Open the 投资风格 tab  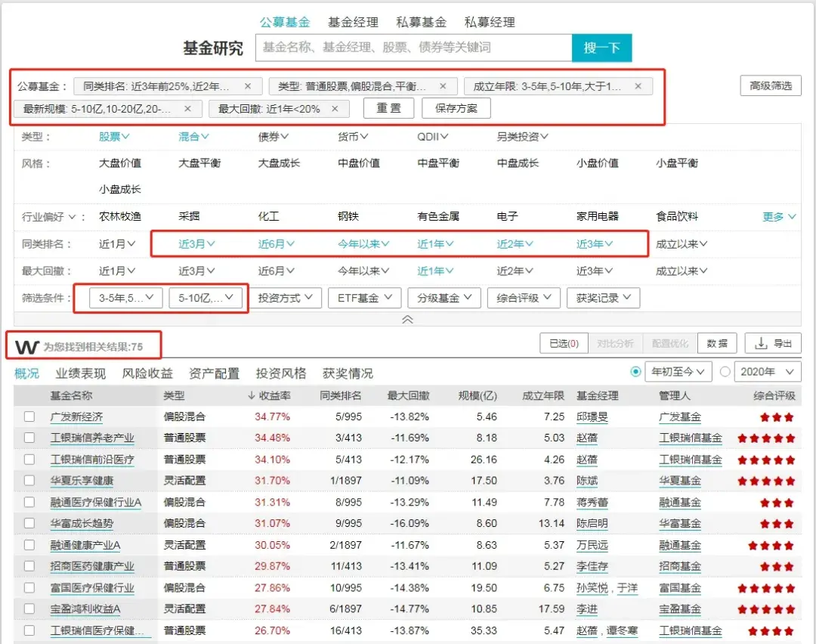tap(281, 373)
